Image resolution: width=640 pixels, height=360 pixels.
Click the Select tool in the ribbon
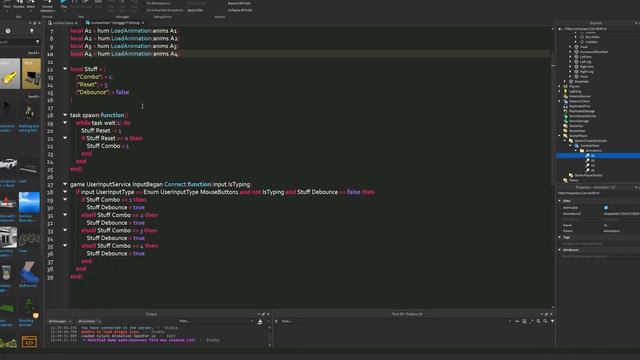(x=31, y=4)
